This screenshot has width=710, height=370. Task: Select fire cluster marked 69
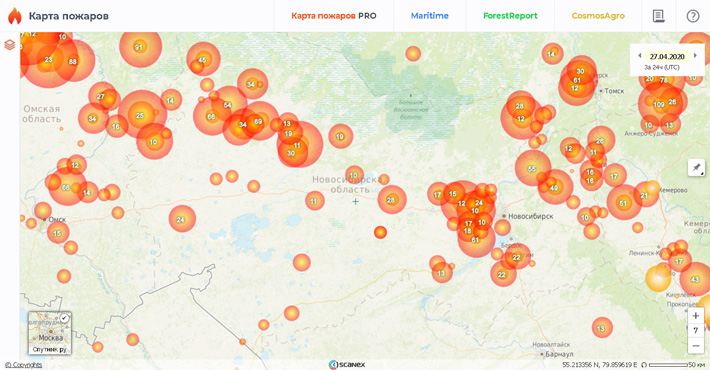(259, 121)
